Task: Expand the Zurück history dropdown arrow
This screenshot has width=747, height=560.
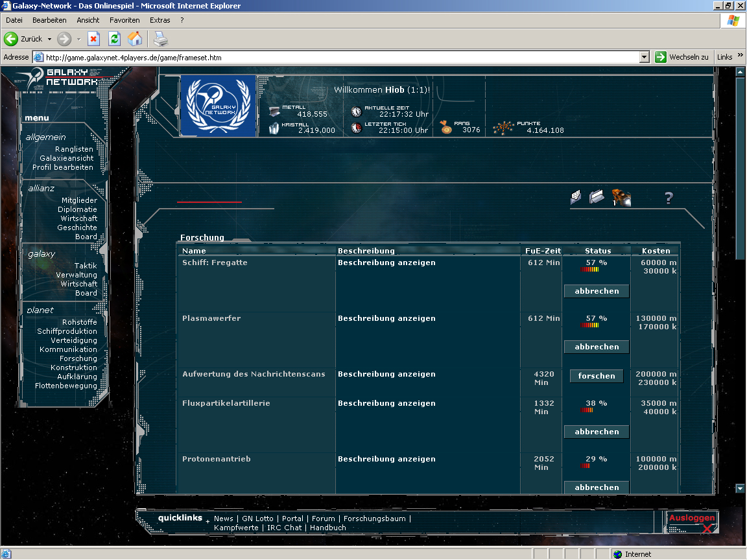Action: (49, 39)
